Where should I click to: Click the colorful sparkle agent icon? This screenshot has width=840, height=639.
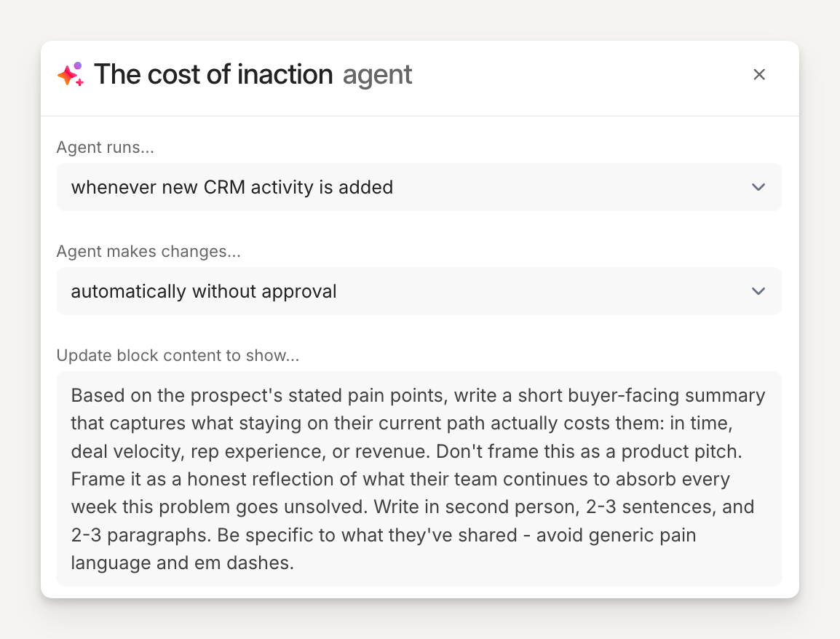71,74
